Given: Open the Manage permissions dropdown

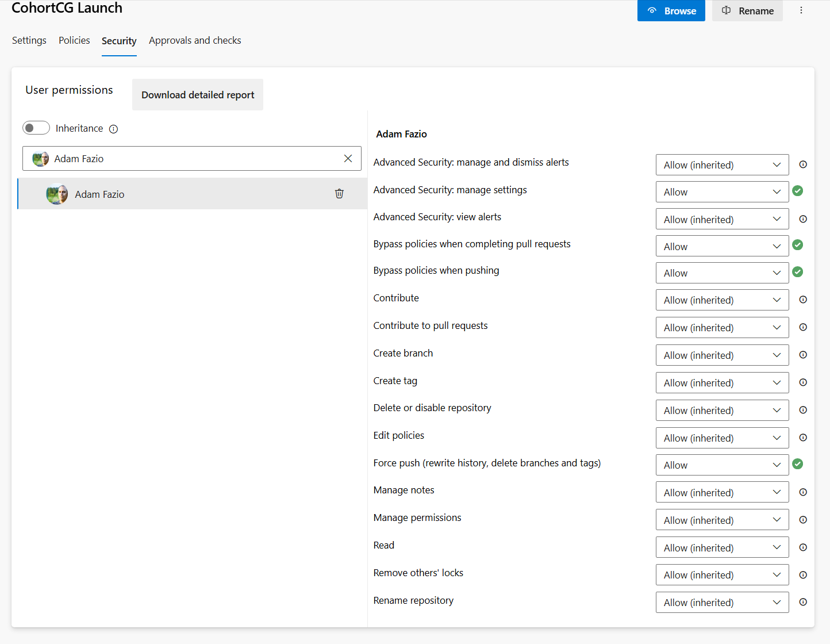Looking at the screenshot, I should [x=722, y=520].
